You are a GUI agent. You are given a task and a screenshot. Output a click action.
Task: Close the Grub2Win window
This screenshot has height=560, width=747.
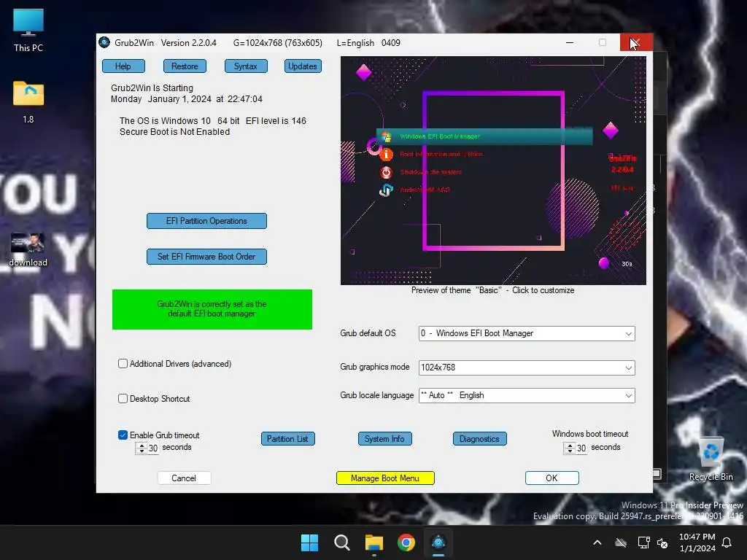click(x=636, y=42)
